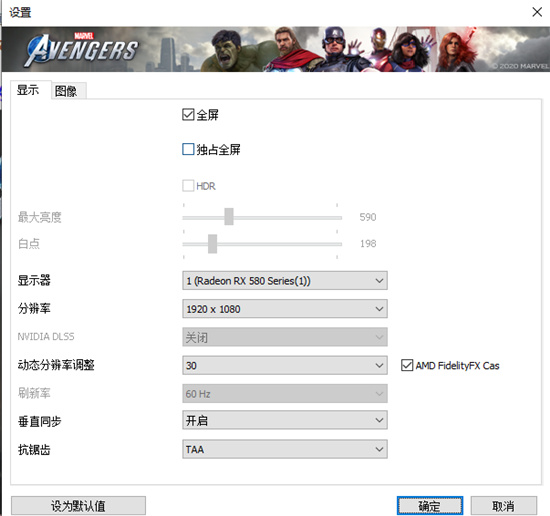
Task: Toggle the HDR checkbox
Action: (x=188, y=186)
